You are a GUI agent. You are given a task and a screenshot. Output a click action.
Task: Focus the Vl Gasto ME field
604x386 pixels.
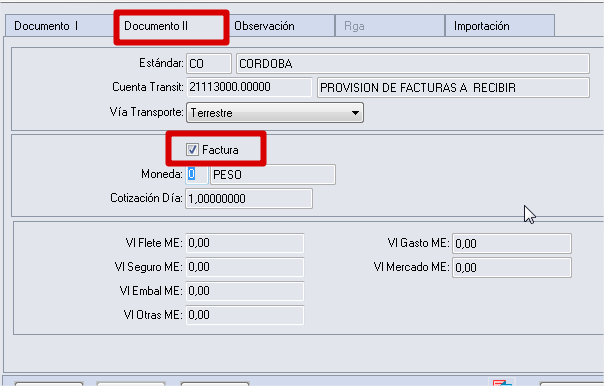pyautogui.click(x=512, y=243)
